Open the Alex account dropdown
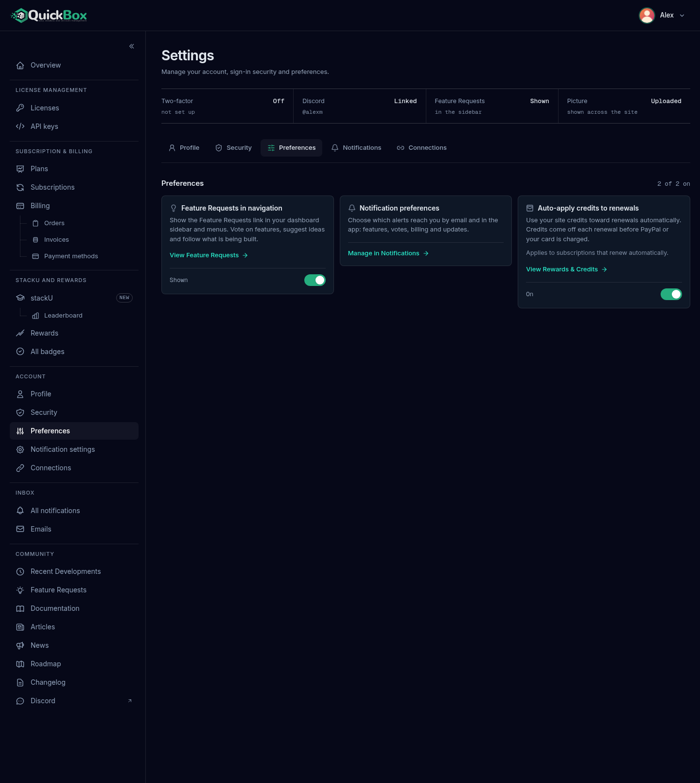Screen dimensions: 700x783 [663, 16]
